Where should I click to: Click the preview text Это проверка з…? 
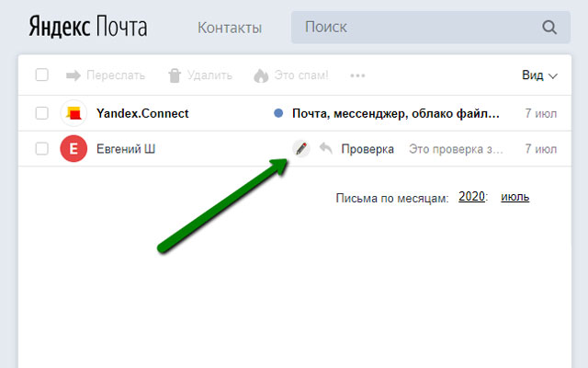click(x=456, y=149)
